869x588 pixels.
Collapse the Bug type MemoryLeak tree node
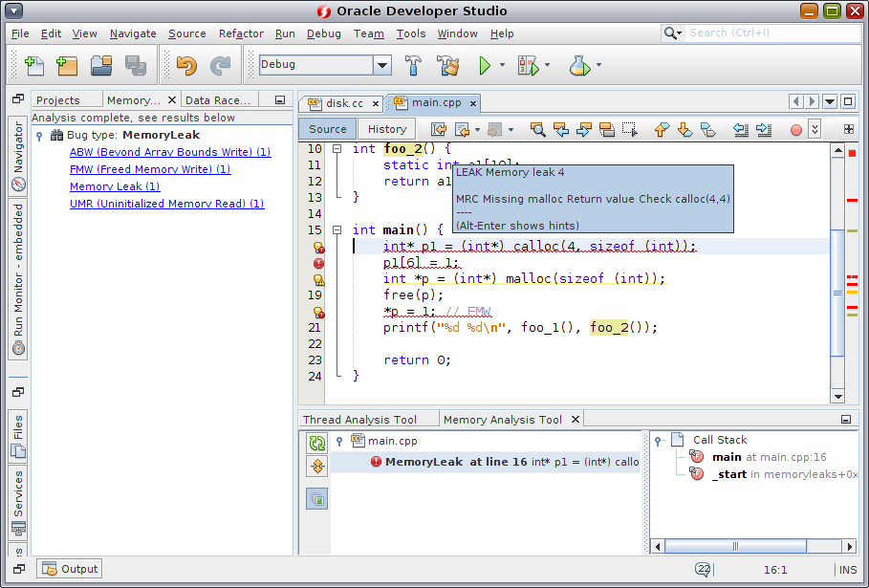[39, 136]
